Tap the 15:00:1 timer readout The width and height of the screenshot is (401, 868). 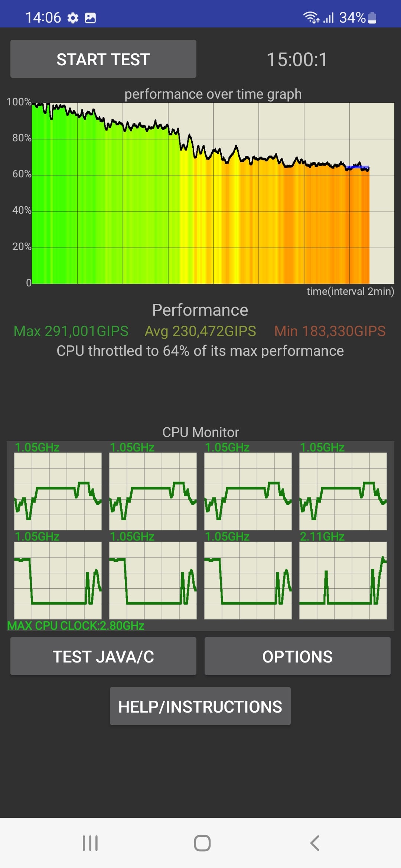point(297,59)
